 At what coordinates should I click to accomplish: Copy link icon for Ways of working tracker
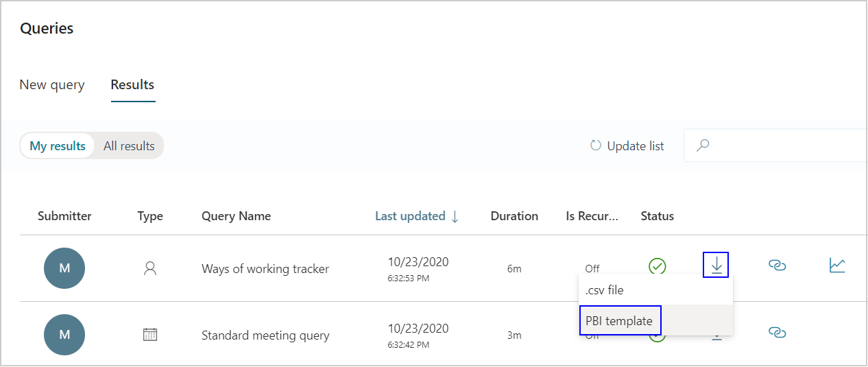[777, 265]
